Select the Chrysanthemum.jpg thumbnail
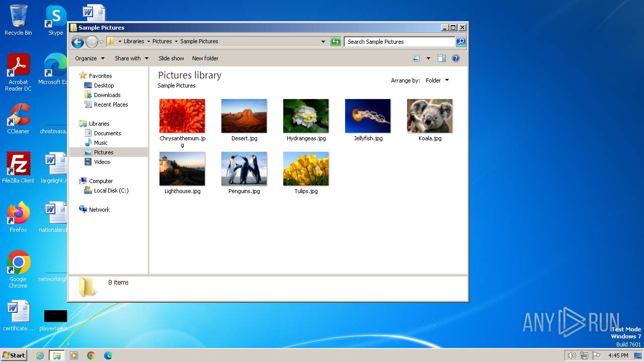The width and height of the screenshot is (644, 362). coord(182,116)
